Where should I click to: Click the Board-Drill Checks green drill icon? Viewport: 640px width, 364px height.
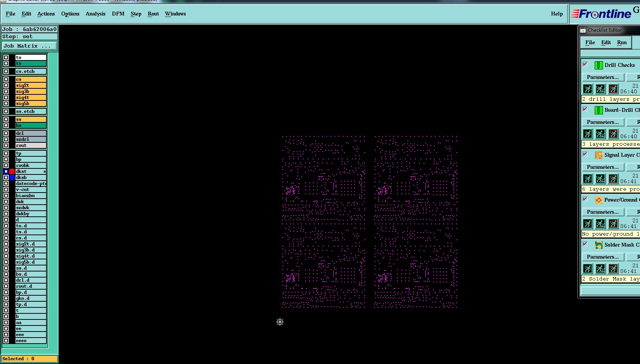coord(598,110)
